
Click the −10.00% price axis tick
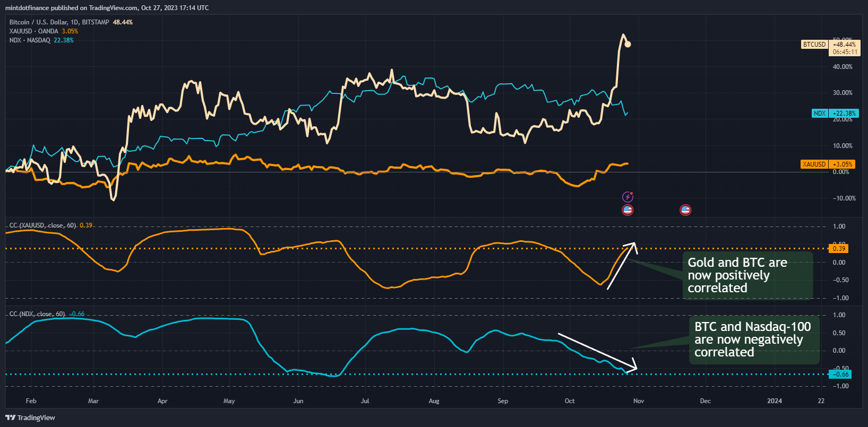coord(844,198)
